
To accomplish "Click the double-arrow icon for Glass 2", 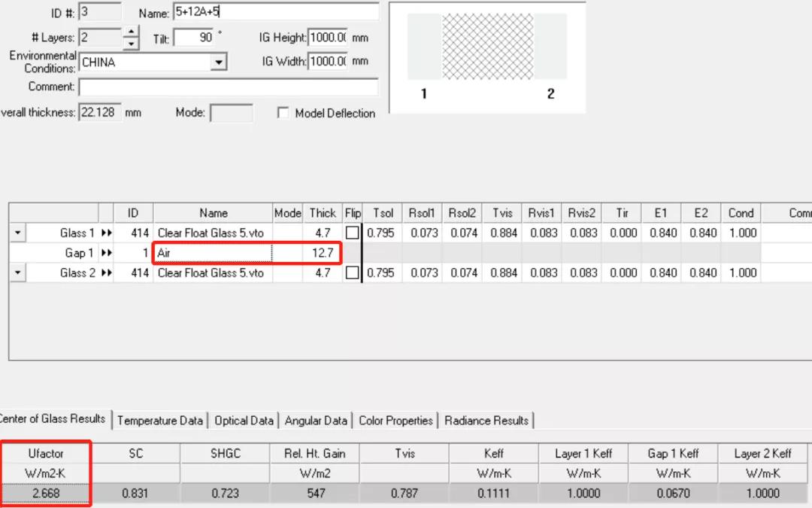I will (106, 273).
